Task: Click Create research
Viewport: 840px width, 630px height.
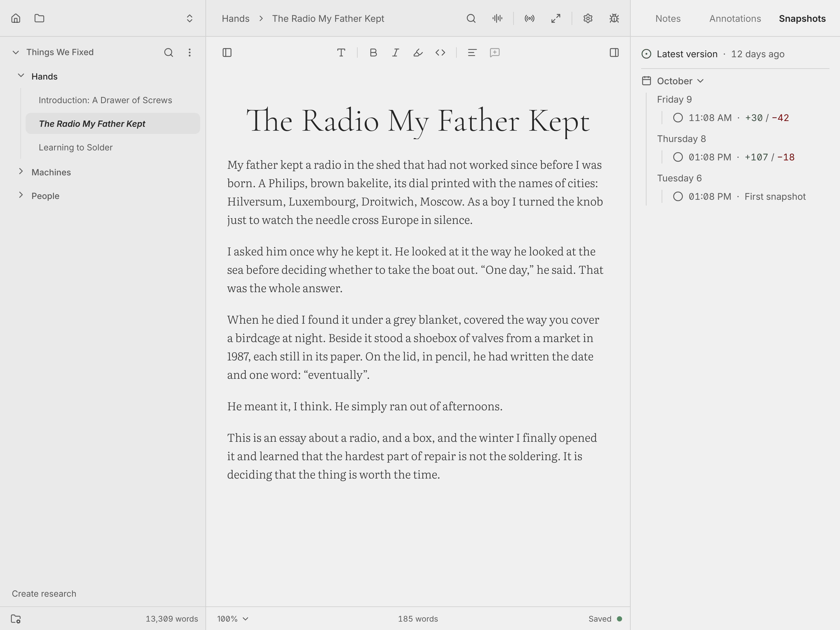Action: pyautogui.click(x=44, y=594)
